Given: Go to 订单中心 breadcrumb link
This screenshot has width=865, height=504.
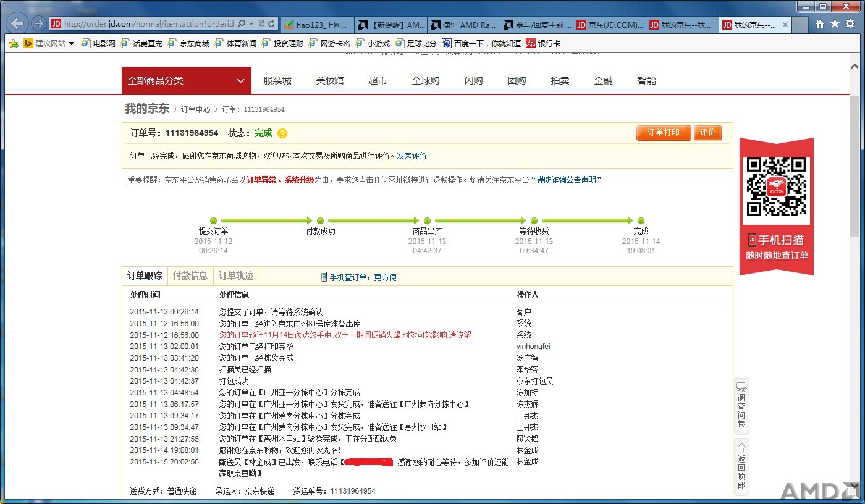Looking at the screenshot, I should [195, 109].
